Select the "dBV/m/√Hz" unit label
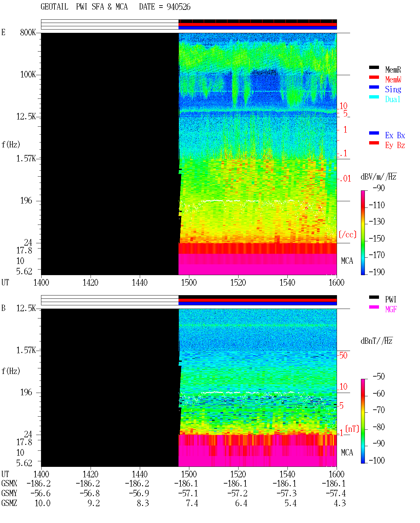Screen dimensions: 420x523 click(379, 177)
